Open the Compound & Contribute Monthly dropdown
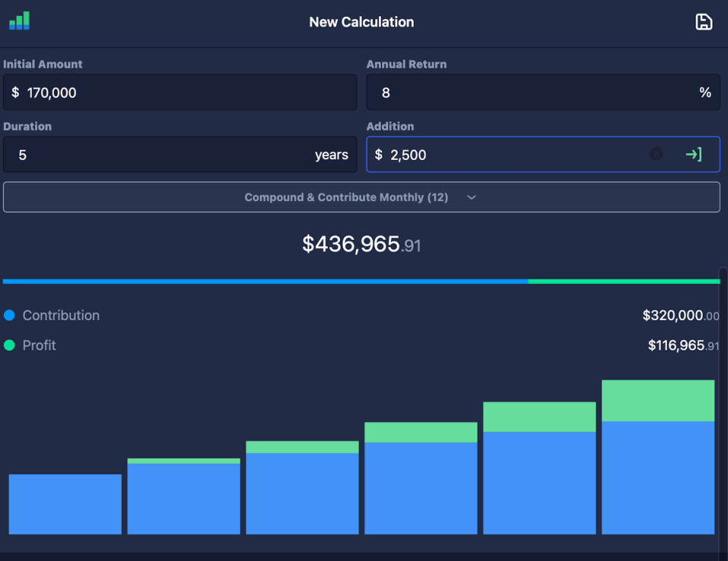Viewport: 728px width, 561px height. click(361, 197)
